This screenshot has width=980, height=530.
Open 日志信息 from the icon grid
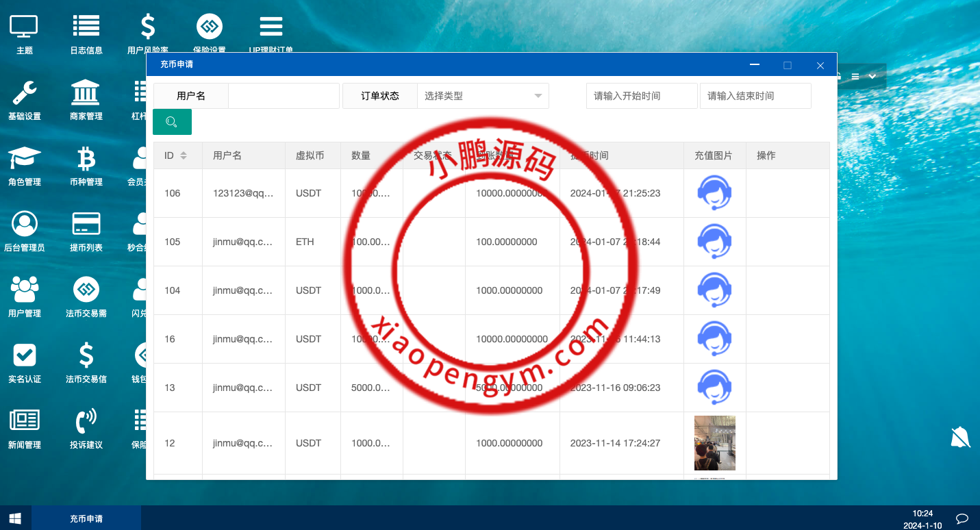click(x=86, y=31)
